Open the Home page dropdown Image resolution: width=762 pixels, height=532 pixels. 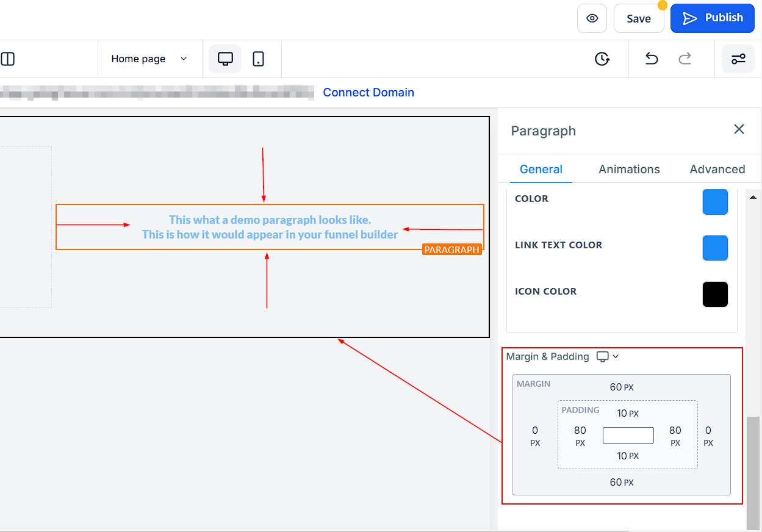coord(149,59)
